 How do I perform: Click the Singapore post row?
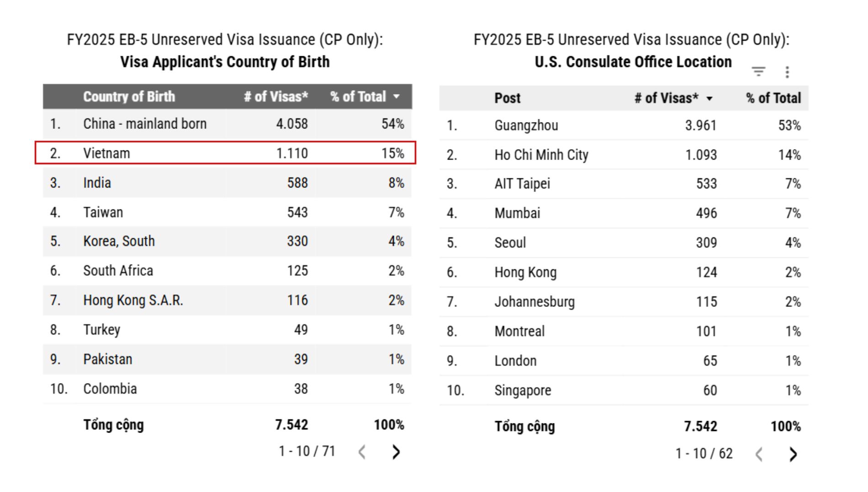(624, 390)
